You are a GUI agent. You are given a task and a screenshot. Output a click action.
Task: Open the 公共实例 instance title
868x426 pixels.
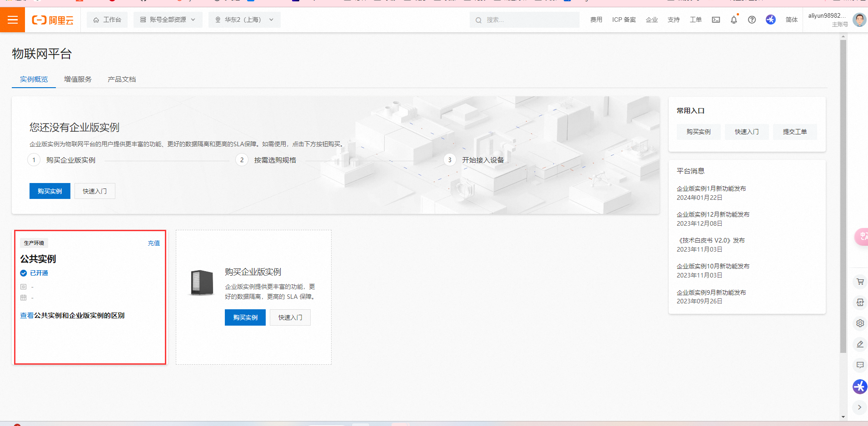click(x=38, y=259)
